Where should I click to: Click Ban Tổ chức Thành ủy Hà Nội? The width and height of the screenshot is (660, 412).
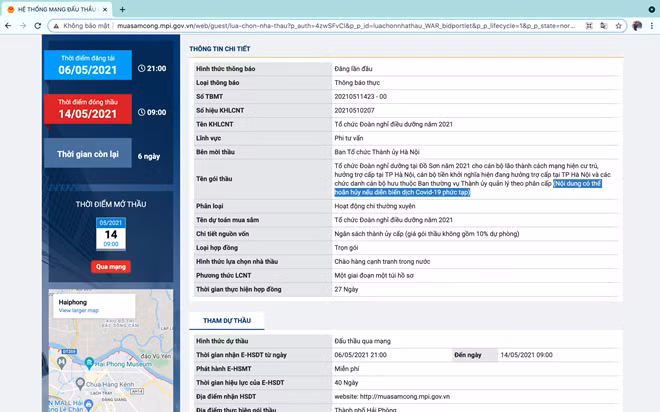click(377, 152)
